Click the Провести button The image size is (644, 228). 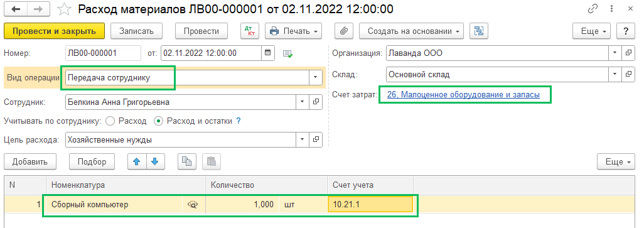click(x=201, y=31)
